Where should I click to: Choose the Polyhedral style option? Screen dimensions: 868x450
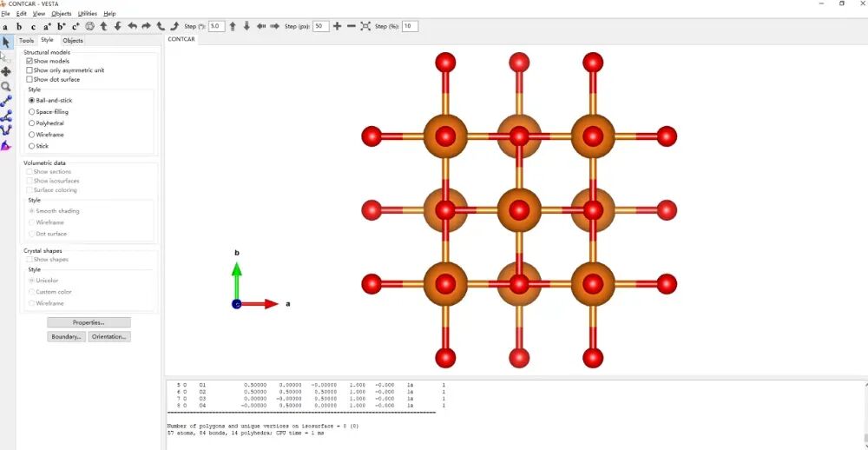(32, 123)
